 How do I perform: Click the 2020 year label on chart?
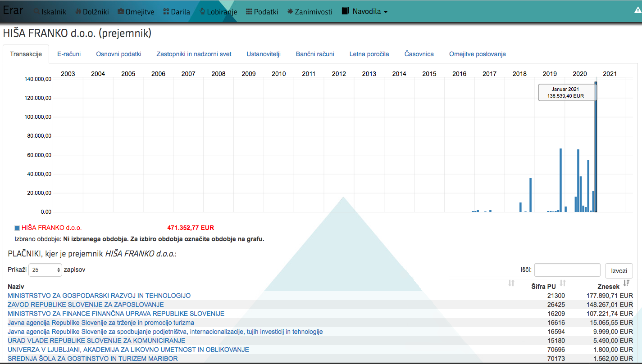(579, 74)
